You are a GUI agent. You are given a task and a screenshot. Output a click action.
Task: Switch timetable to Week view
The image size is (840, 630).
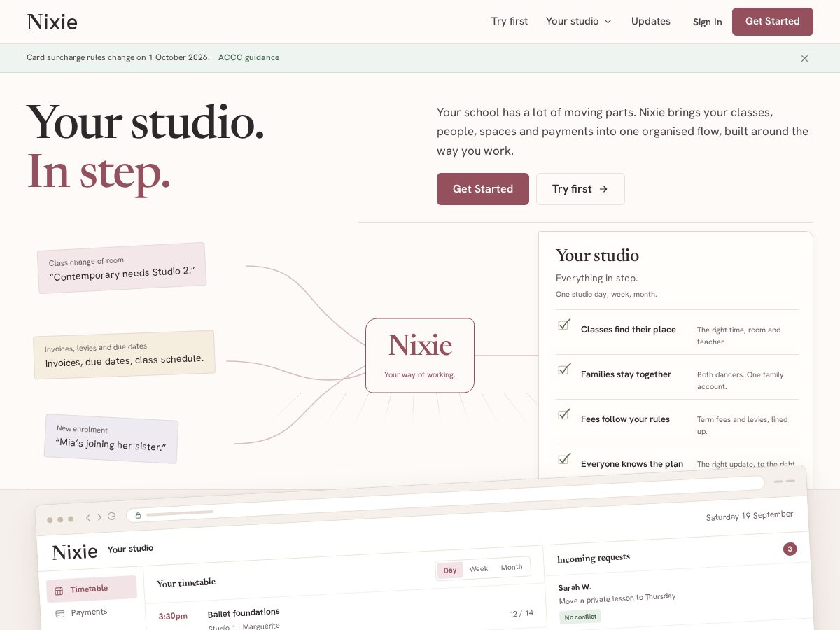pyautogui.click(x=479, y=569)
